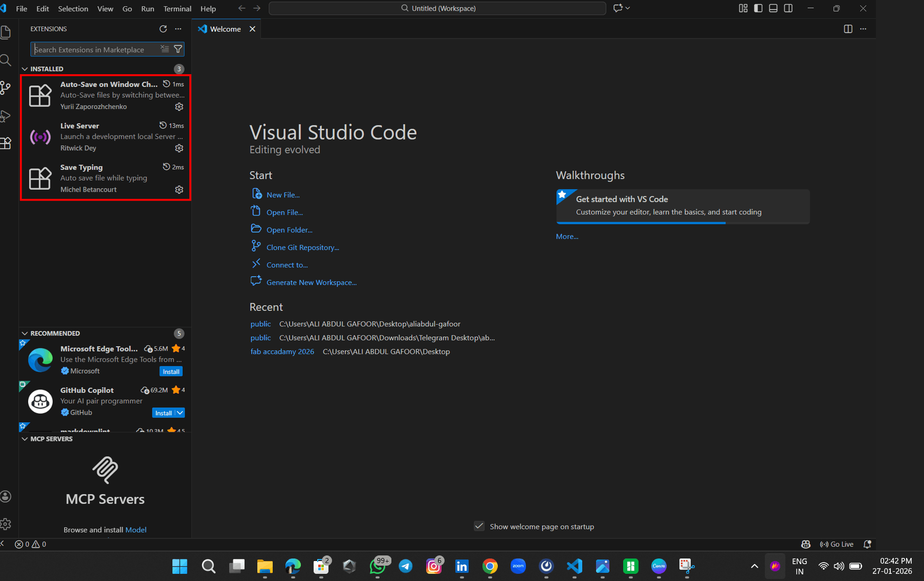Split the editor to the right

848,29
